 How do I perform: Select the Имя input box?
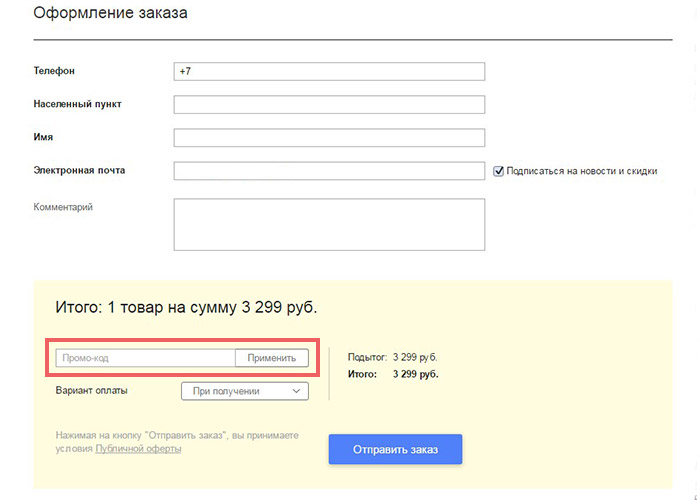coord(329,138)
